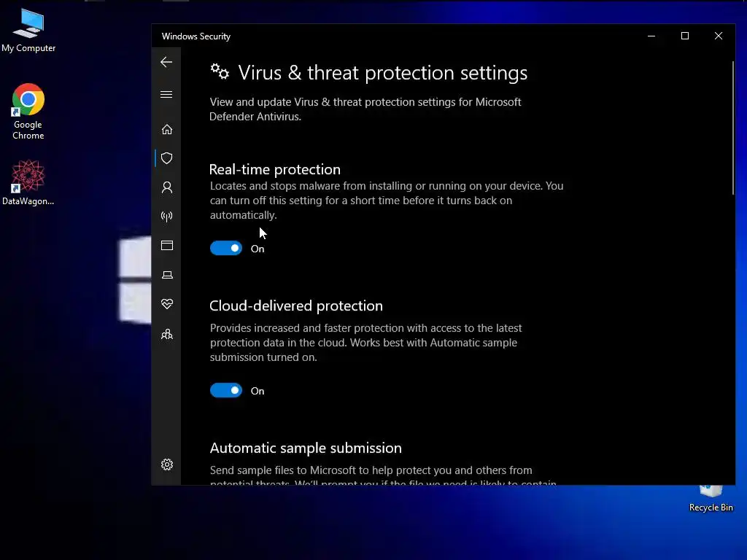Open Settings gear in sidebar
The height and width of the screenshot is (560, 747).
tap(167, 464)
